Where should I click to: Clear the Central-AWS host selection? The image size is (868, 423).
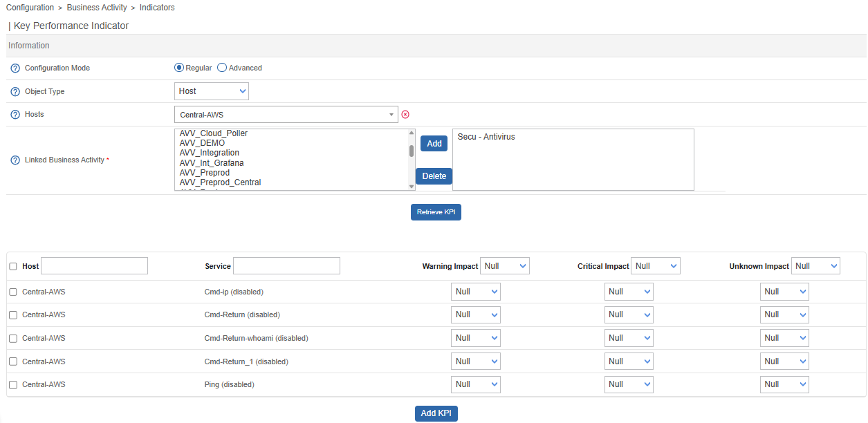pyautogui.click(x=405, y=115)
